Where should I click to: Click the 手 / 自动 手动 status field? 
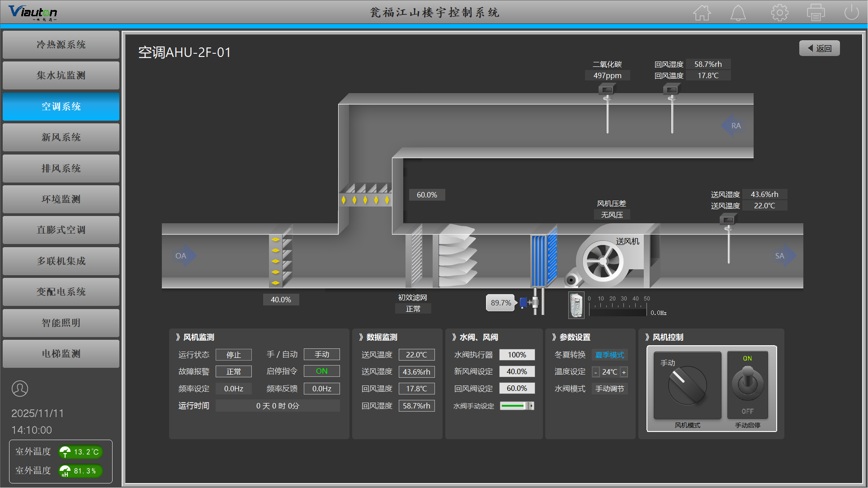(321, 354)
